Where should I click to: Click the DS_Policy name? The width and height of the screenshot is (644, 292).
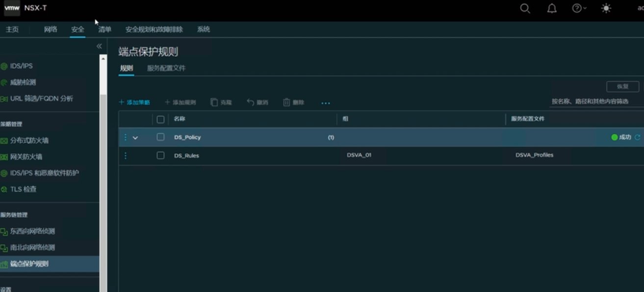[x=187, y=137]
